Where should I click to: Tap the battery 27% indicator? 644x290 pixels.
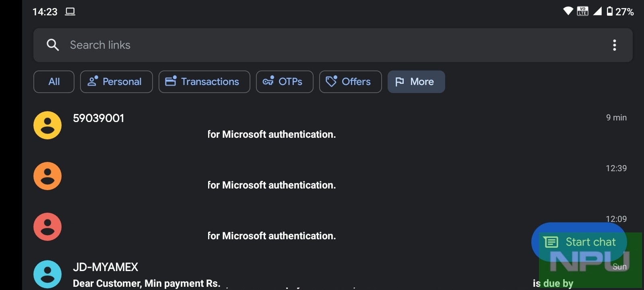click(x=620, y=12)
